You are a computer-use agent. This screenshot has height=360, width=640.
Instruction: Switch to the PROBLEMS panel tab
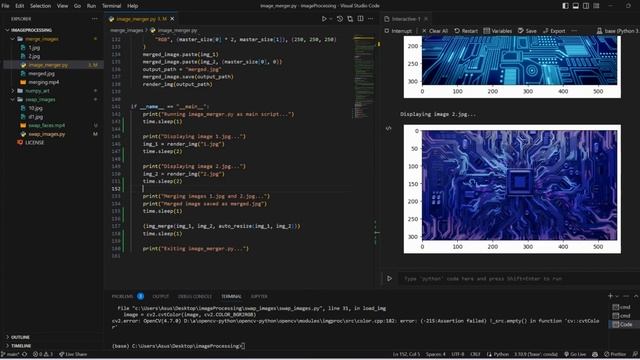pyautogui.click(x=122, y=296)
